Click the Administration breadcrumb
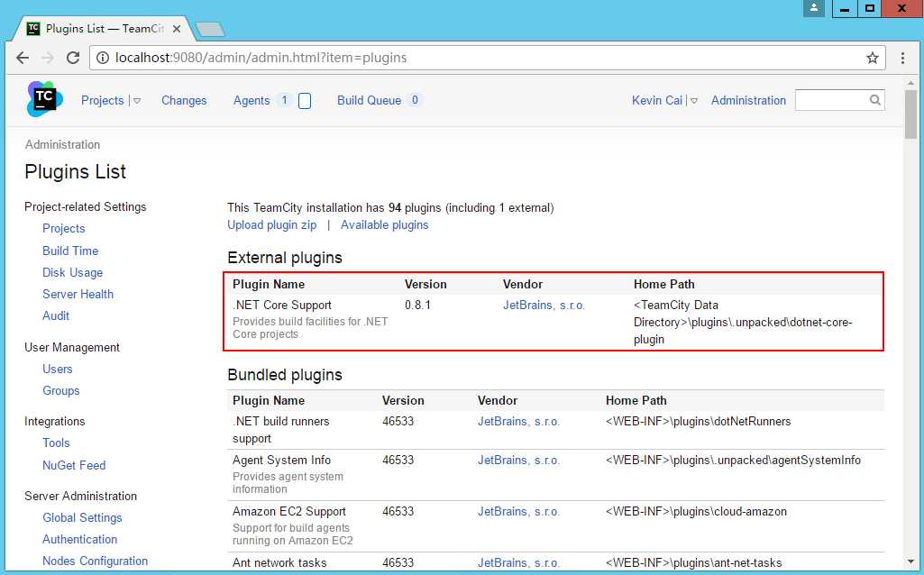The image size is (924, 575). (62, 144)
